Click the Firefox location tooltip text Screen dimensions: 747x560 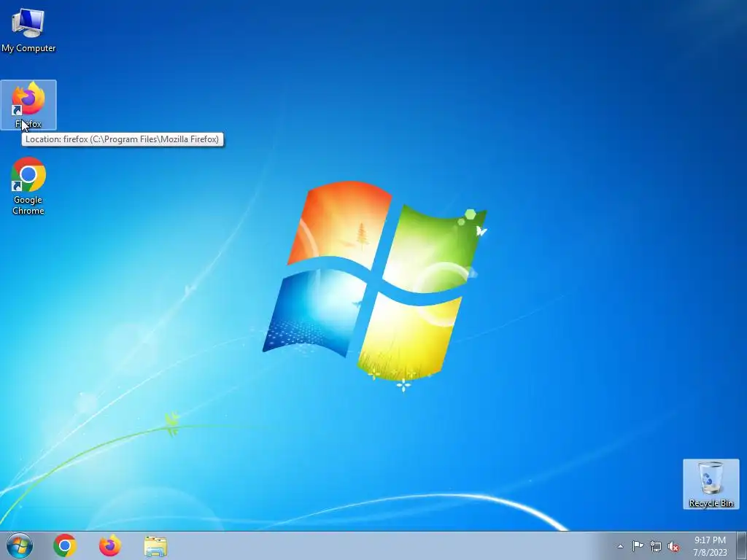(122, 139)
